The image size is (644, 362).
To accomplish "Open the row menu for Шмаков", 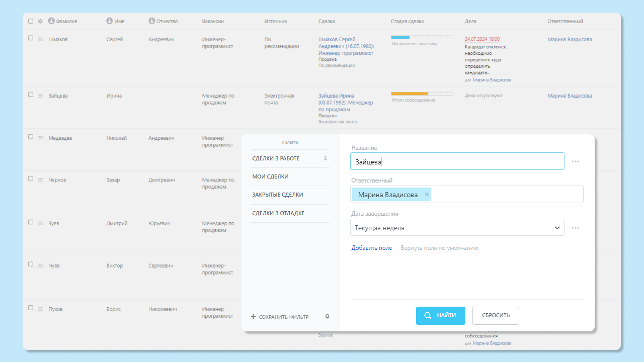I will tap(41, 40).
